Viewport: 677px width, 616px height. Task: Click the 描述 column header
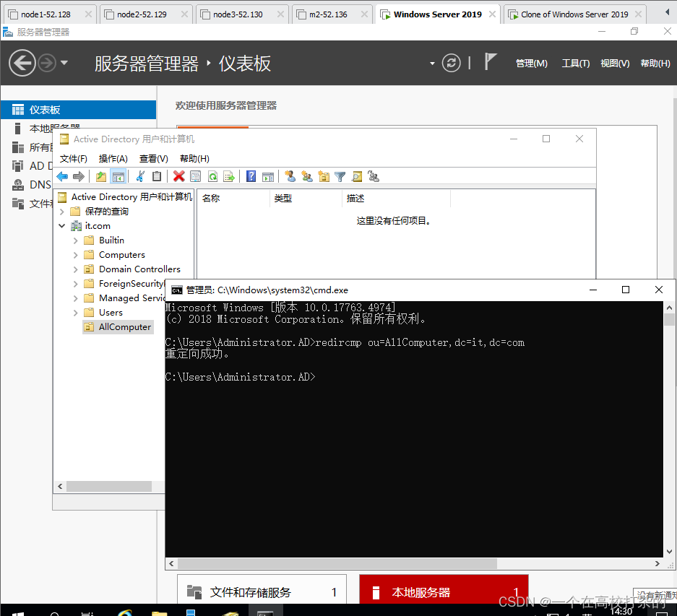pos(396,198)
